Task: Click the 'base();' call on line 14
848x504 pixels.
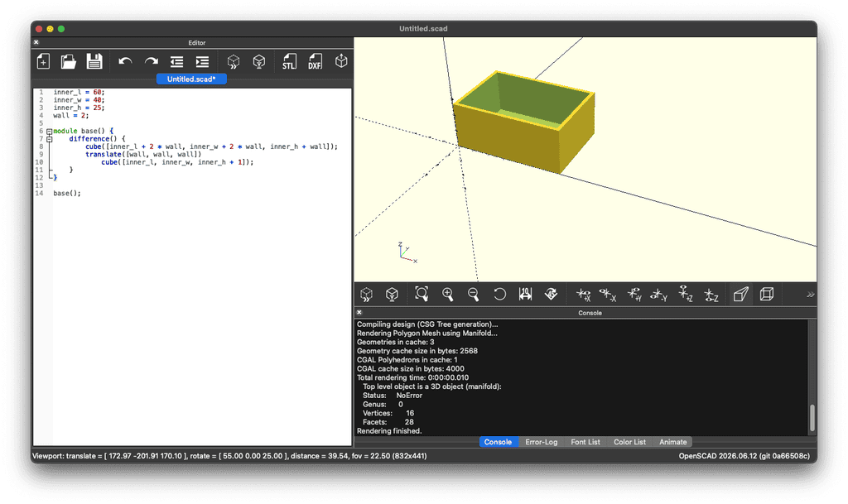Action: 67,194
